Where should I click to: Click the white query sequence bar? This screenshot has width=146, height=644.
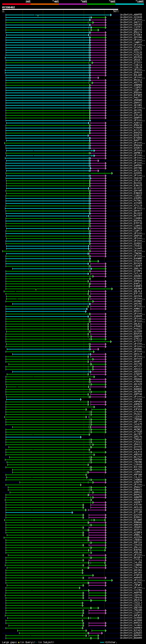point(60,9)
